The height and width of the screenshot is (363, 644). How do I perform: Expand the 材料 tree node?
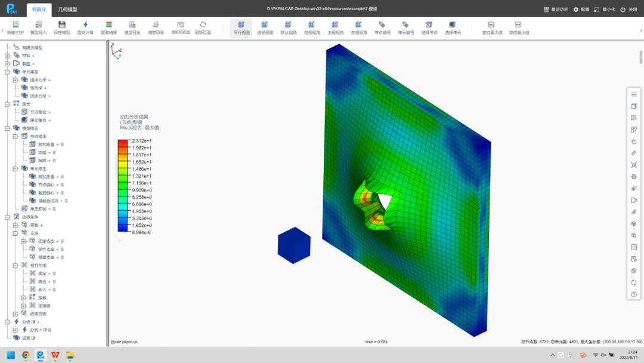click(x=7, y=56)
